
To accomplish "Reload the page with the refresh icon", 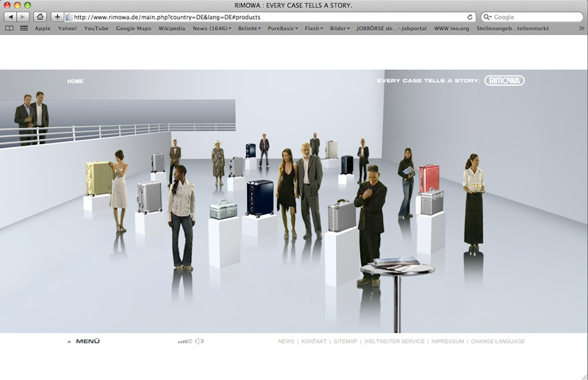I will pos(470,17).
